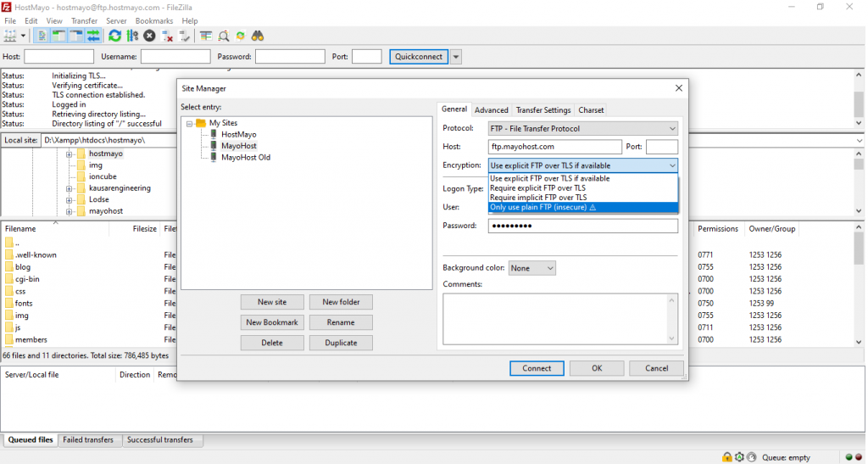The width and height of the screenshot is (868, 464).
Task: Sort file list by Filename column
Action: pyautogui.click(x=20, y=229)
